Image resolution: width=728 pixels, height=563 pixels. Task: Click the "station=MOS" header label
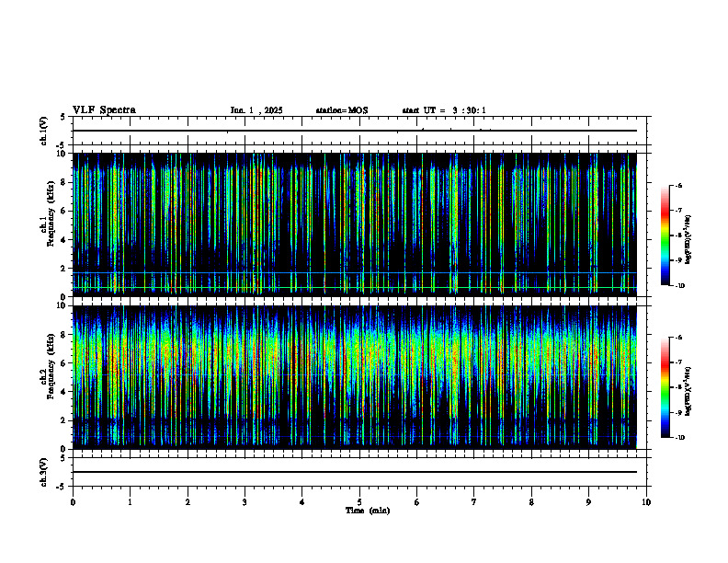pyautogui.click(x=342, y=110)
